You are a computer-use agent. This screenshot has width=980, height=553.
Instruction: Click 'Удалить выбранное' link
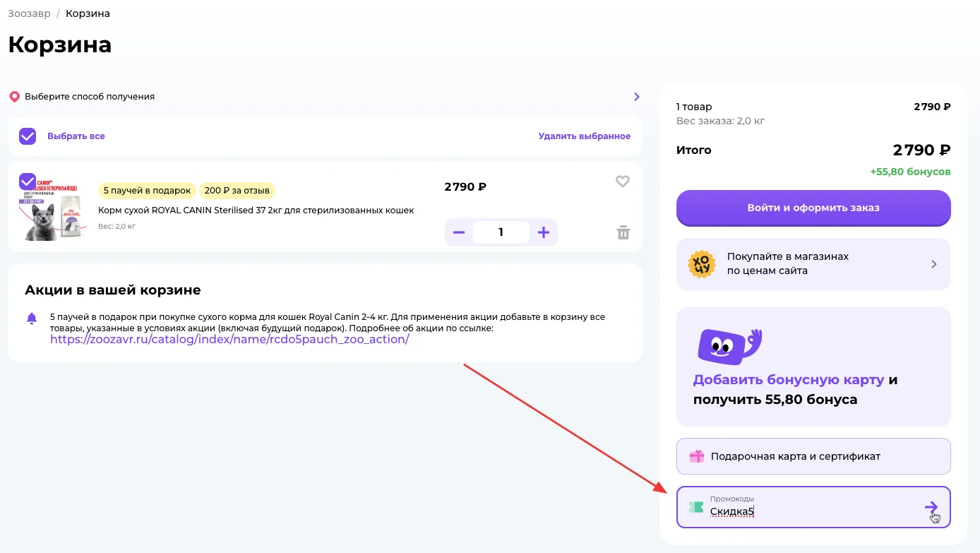click(585, 136)
